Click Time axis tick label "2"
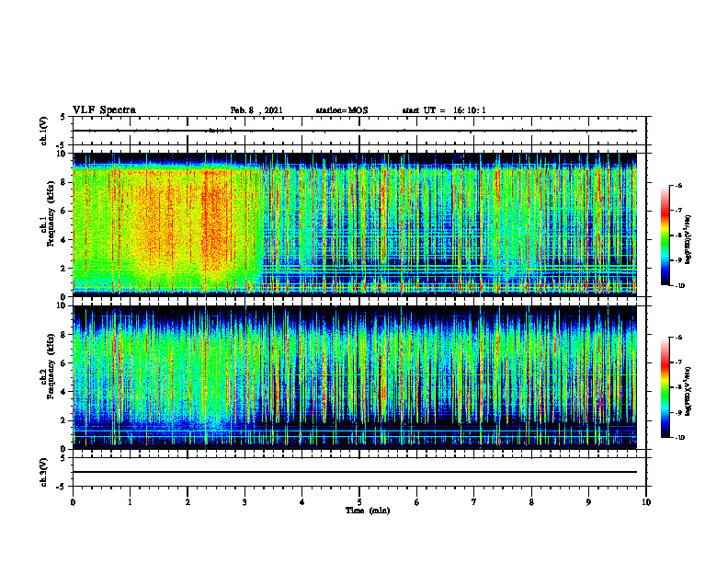The image size is (728, 563). [188, 502]
